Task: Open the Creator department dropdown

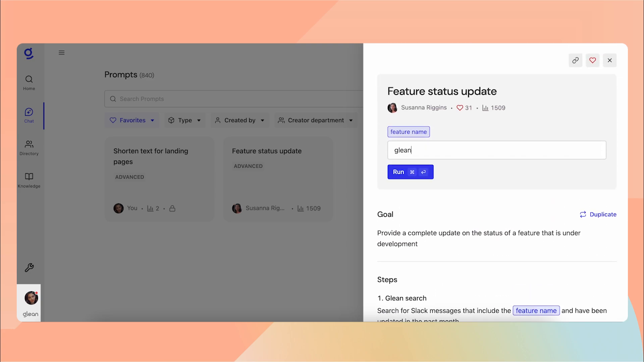Action: [x=315, y=120]
